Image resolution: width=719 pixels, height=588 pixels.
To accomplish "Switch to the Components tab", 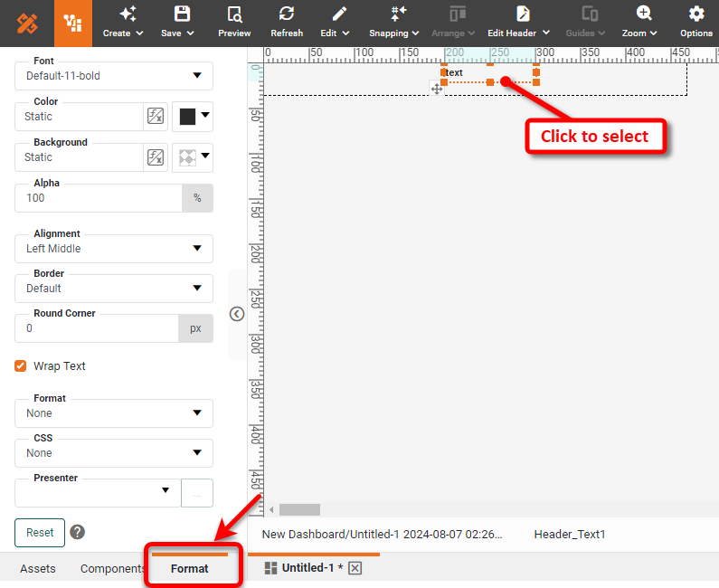I will (112, 569).
